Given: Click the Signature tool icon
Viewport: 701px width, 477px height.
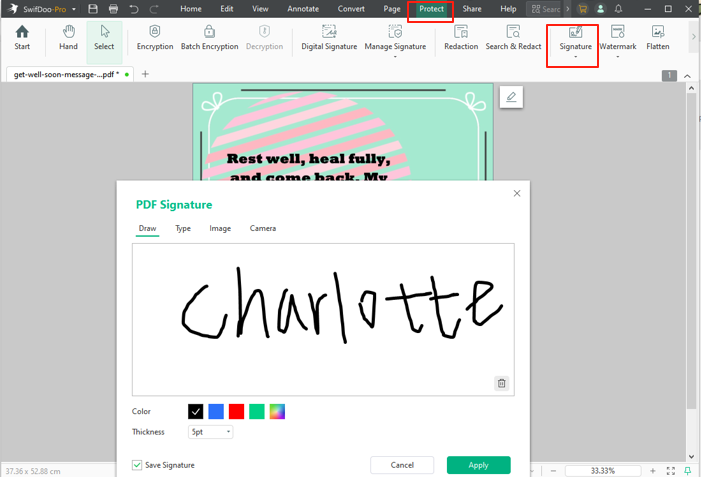Looking at the screenshot, I should pyautogui.click(x=575, y=32).
